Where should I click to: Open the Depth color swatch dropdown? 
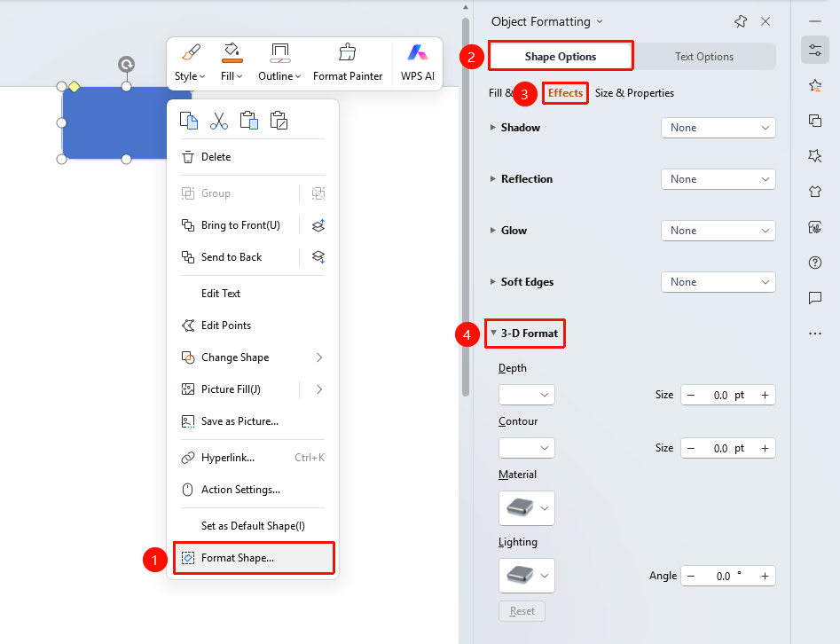[x=527, y=395]
